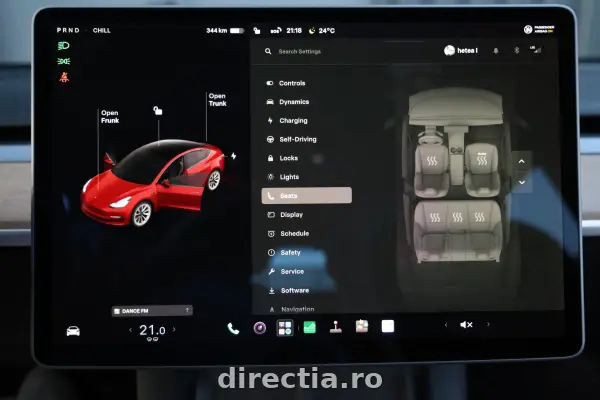
Task: Open the Safety settings menu
Action: [x=284, y=253]
